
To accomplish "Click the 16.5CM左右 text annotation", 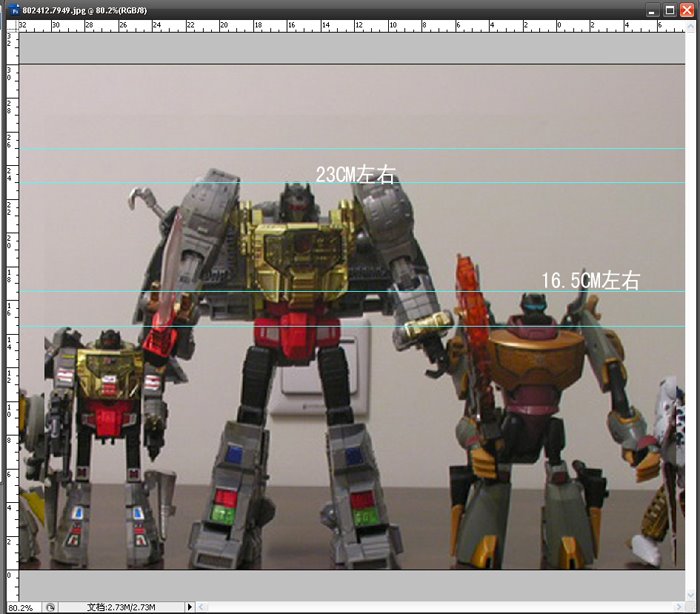I will click(591, 280).
